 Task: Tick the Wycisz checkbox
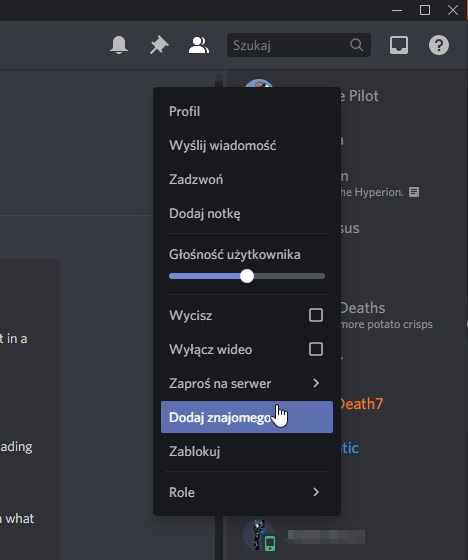pyautogui.click(x=316, y=315)
